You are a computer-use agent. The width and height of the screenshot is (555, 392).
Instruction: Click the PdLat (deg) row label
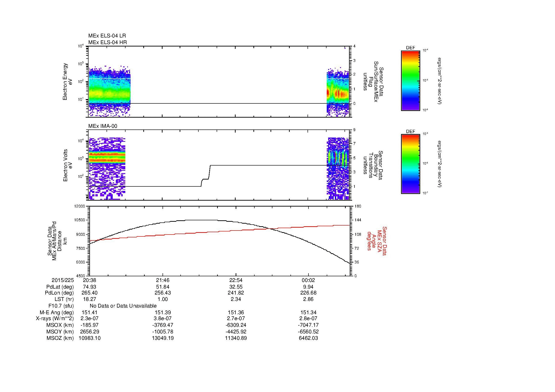pyautogui.click(x=60, y=287)
